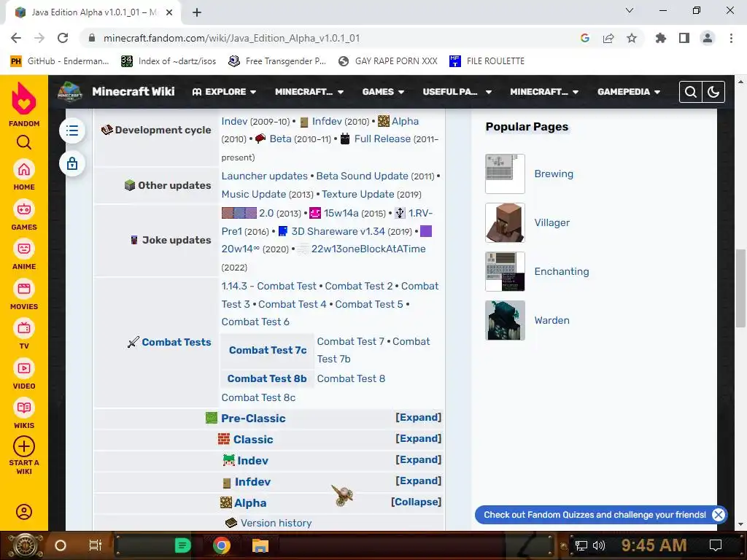Open FILE ROULETTE bookmark
747x560 pixels.
coord(487,61)
